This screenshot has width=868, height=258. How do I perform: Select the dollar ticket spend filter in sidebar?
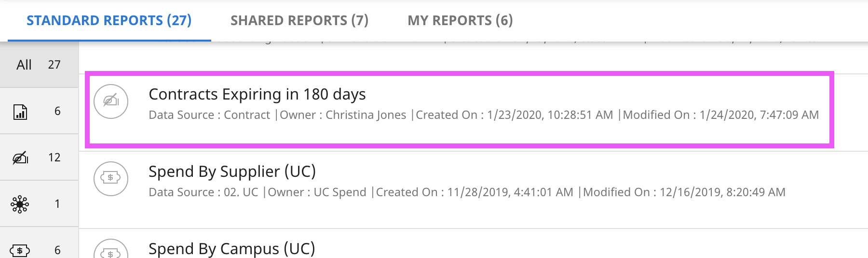20,250
